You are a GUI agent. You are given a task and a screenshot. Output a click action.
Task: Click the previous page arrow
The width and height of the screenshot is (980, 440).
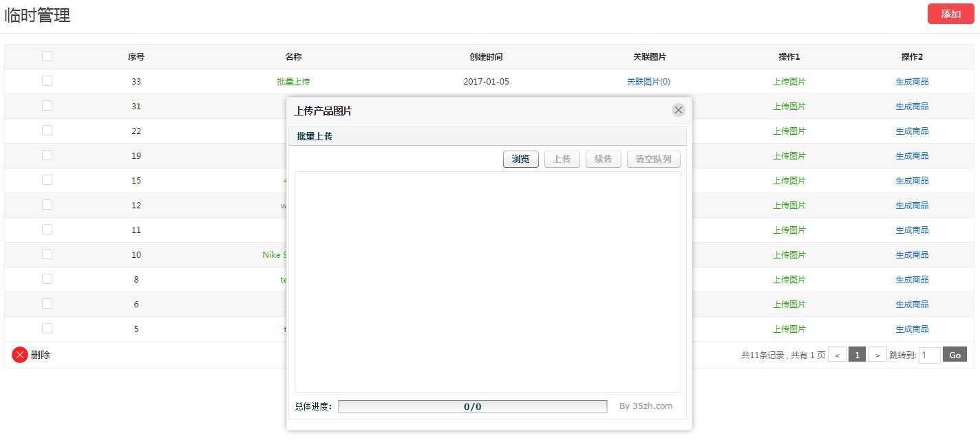(837, 355)
